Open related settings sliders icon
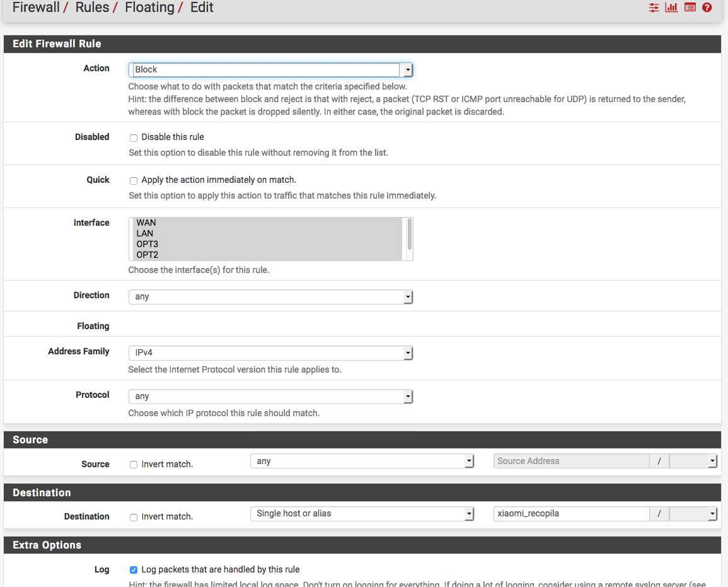 point(654,8)
